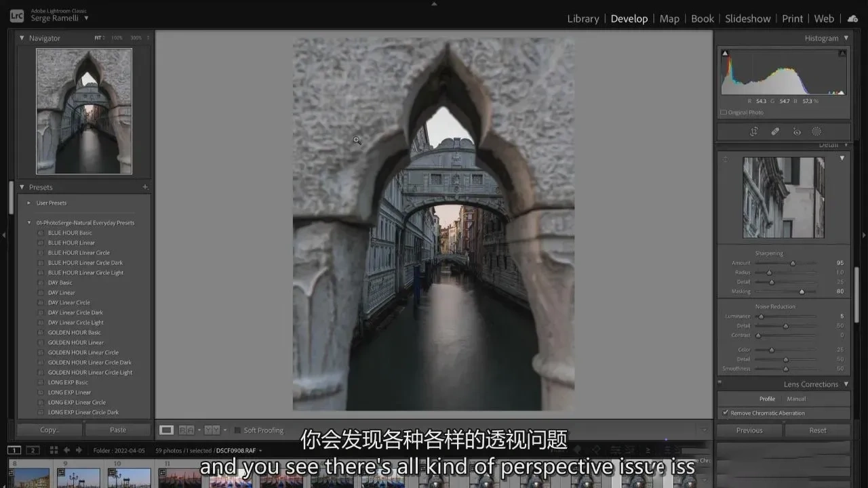868x488 pixels.
Task: Go back using filmstrip left arrow
Action: [x=67, y=450]
